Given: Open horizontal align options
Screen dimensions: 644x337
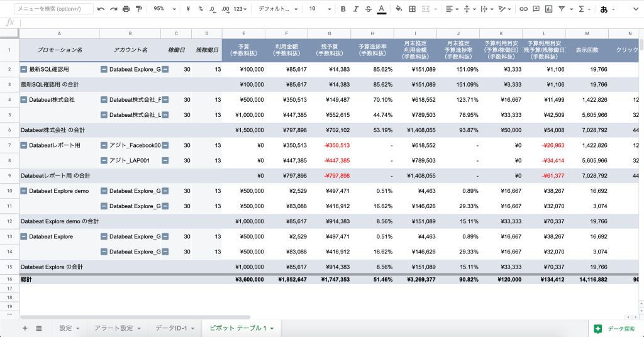Looking at the screenshot, I should coord(452,9).
